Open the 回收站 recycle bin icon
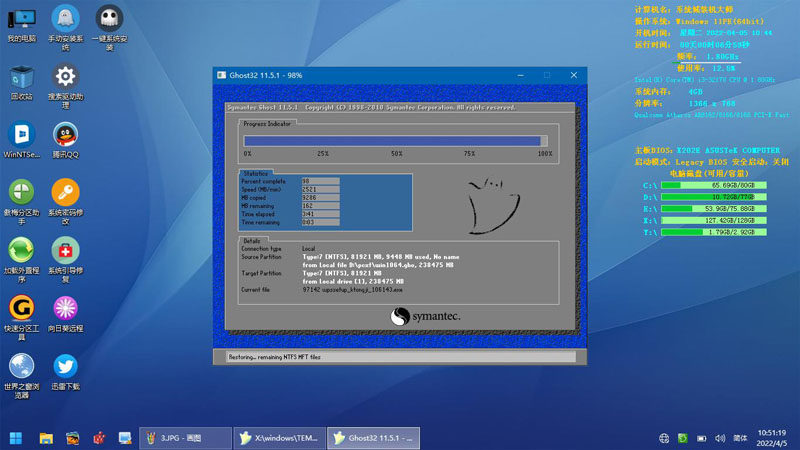Viewport: 800px width, 450px height. (21, 83)
